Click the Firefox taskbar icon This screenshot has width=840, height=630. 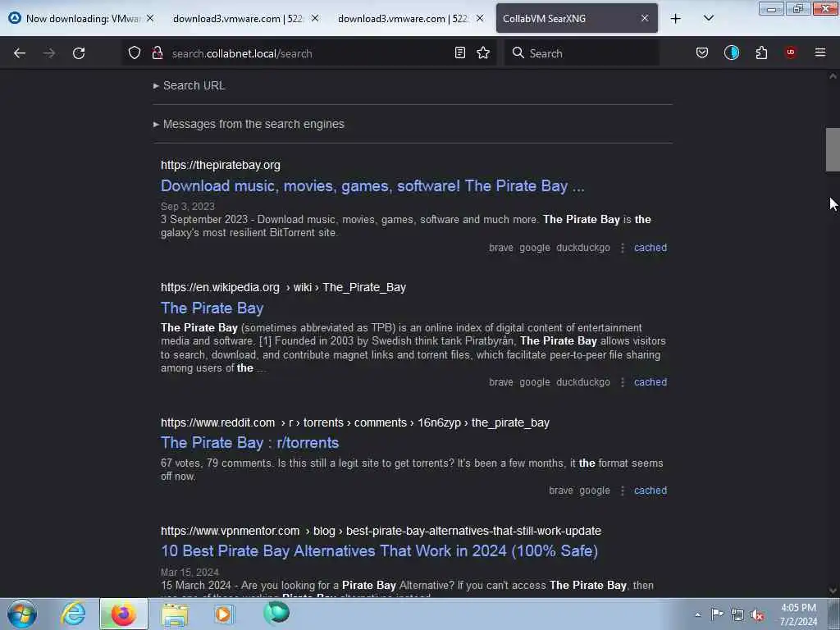[x=123, y=614]
